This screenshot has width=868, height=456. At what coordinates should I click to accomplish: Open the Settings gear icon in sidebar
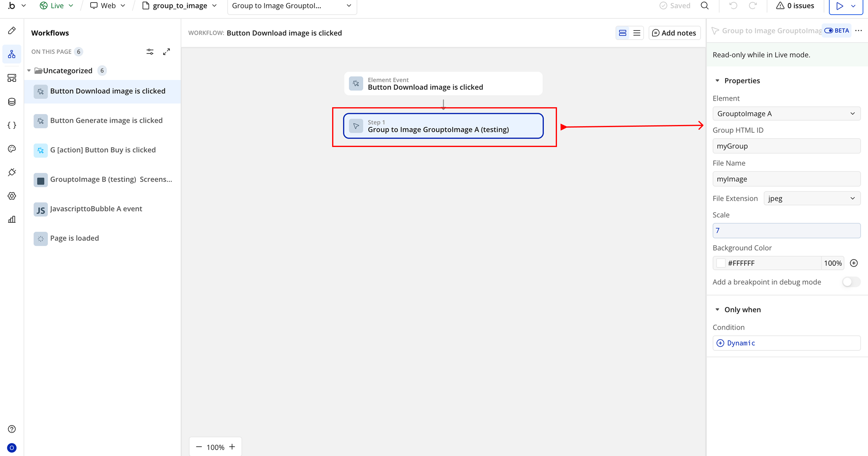pos(12,196)
